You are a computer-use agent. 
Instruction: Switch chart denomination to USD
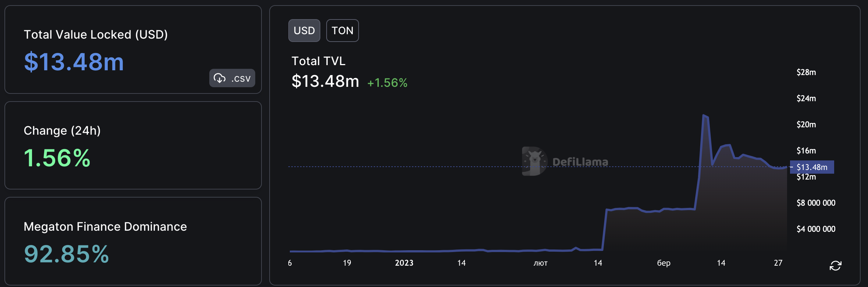click(x=304, y=31)
